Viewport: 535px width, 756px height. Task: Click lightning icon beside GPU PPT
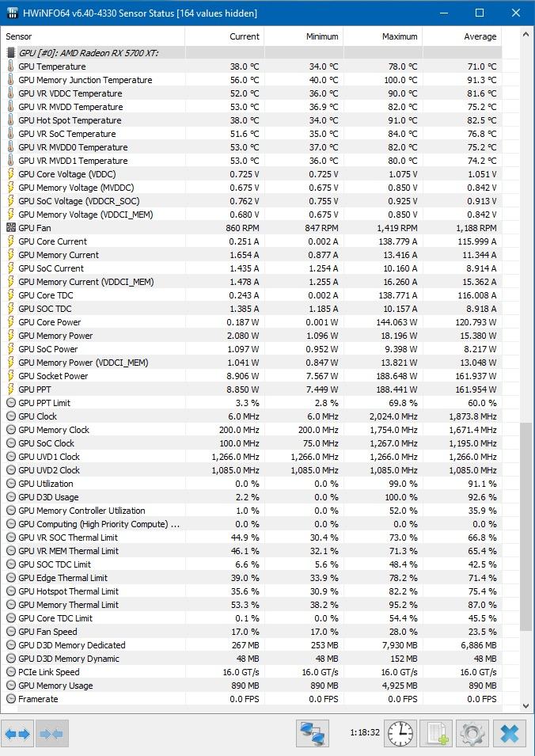pyautogui.click(x=11, y=389)
